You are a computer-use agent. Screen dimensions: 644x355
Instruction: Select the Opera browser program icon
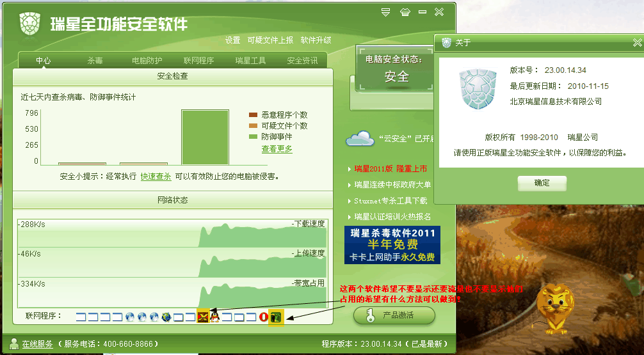tap(264, 317)
